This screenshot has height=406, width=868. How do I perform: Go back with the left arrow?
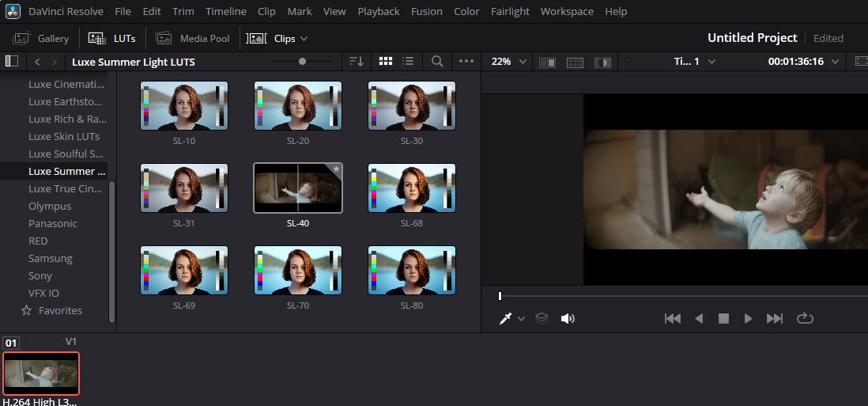coord(37,62)
